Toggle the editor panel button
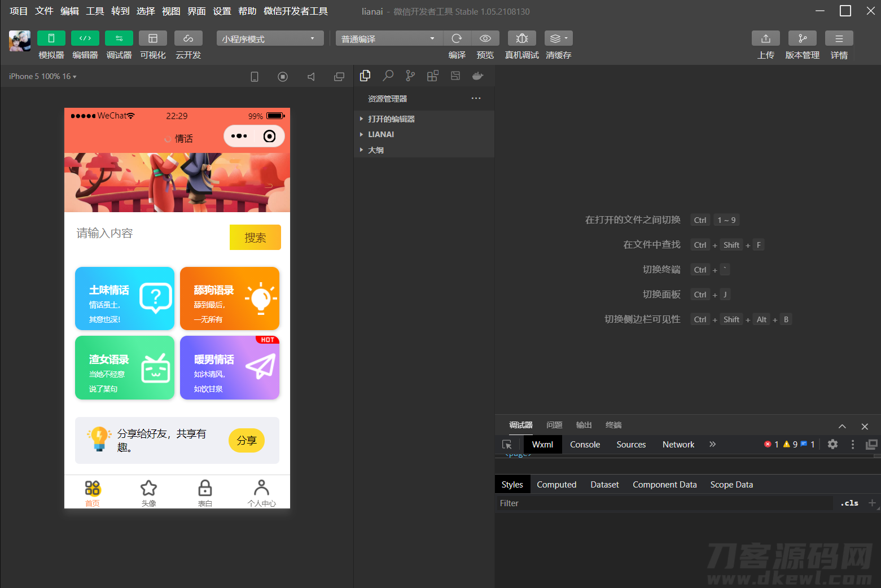The image size is (881, 588). click(85, 38)
